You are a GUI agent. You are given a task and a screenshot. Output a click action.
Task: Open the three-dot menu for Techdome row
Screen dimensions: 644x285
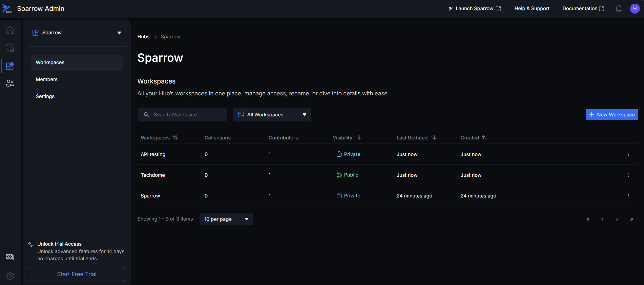[628, 175]
